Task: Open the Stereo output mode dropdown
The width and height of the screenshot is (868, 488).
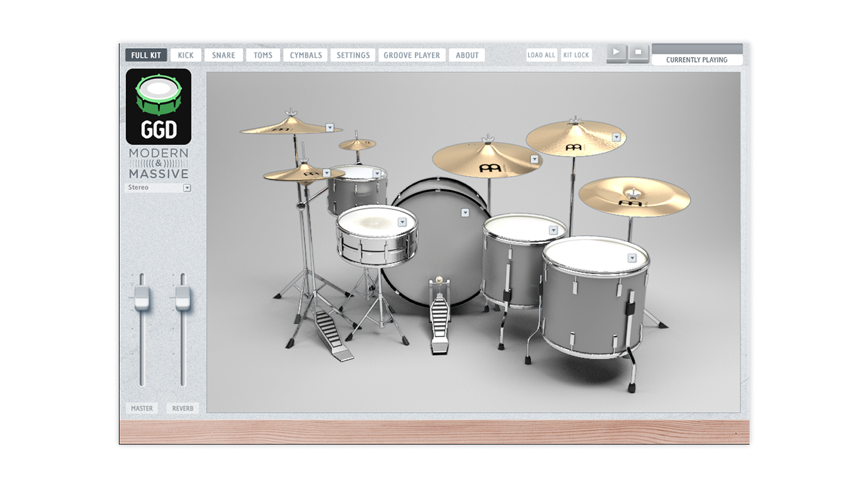Action: [x=187, y=188]
